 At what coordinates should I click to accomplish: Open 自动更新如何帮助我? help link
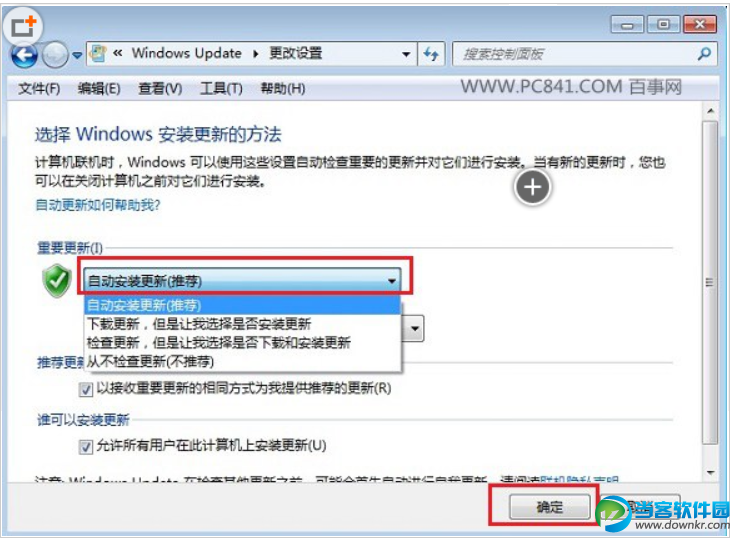pyautogui.click(x=97, y=205)
